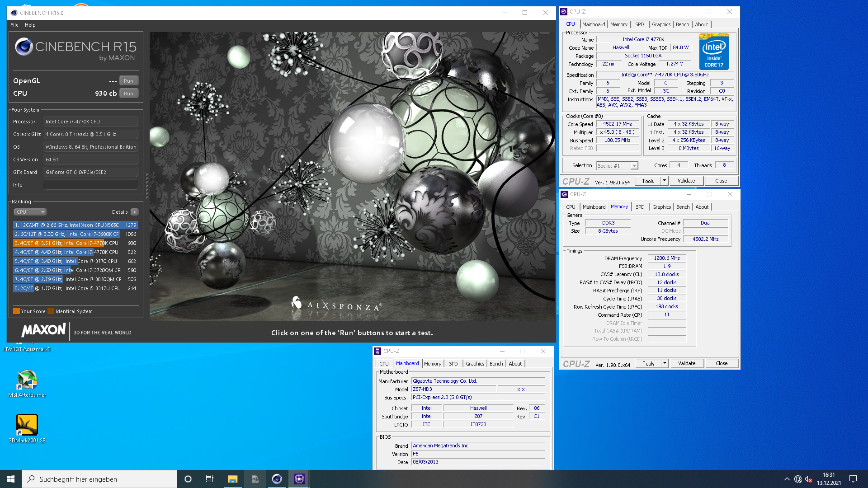Click motherboard model Z87-HD3 field
The image size is (868, 488).
click(x=454, y=389)
